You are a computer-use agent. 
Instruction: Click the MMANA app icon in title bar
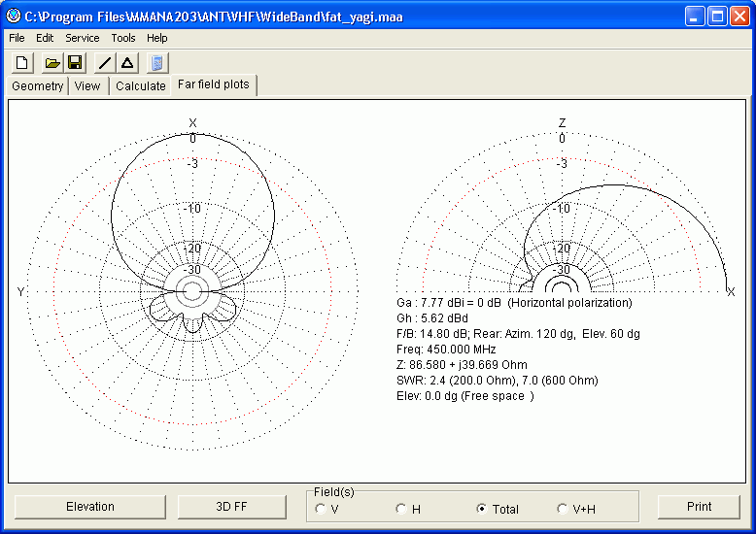[x=13, y=17]
